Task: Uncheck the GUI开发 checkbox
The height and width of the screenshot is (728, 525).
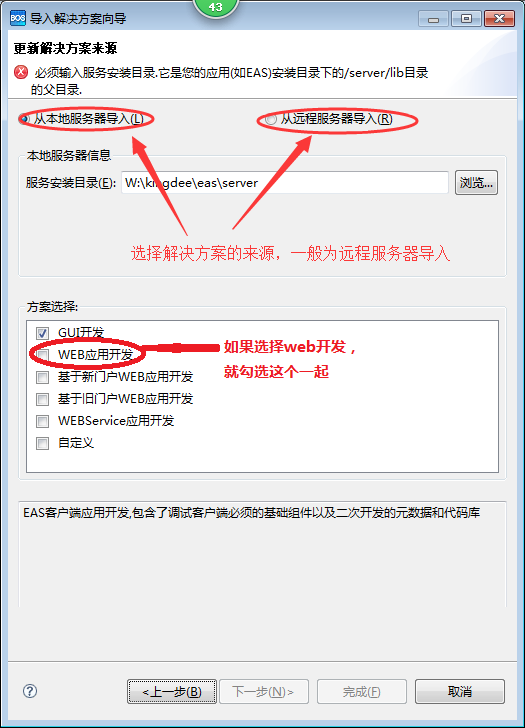Action: click(x=42, y=333)
